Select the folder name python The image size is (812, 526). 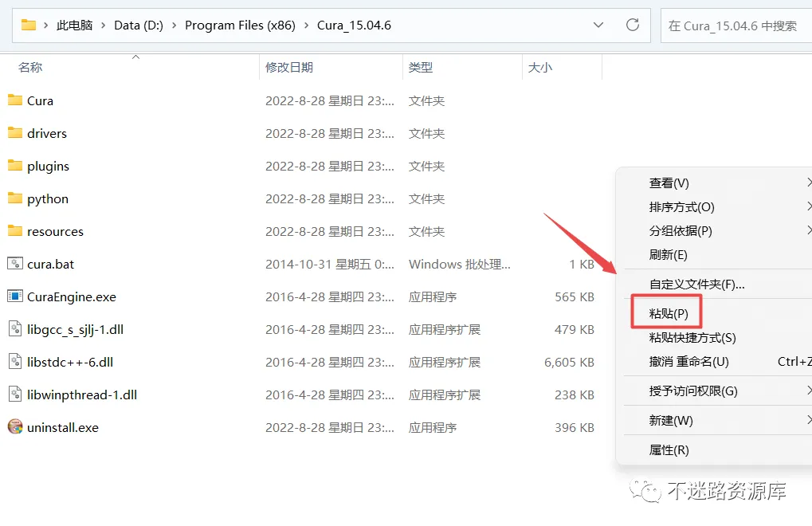48,199
